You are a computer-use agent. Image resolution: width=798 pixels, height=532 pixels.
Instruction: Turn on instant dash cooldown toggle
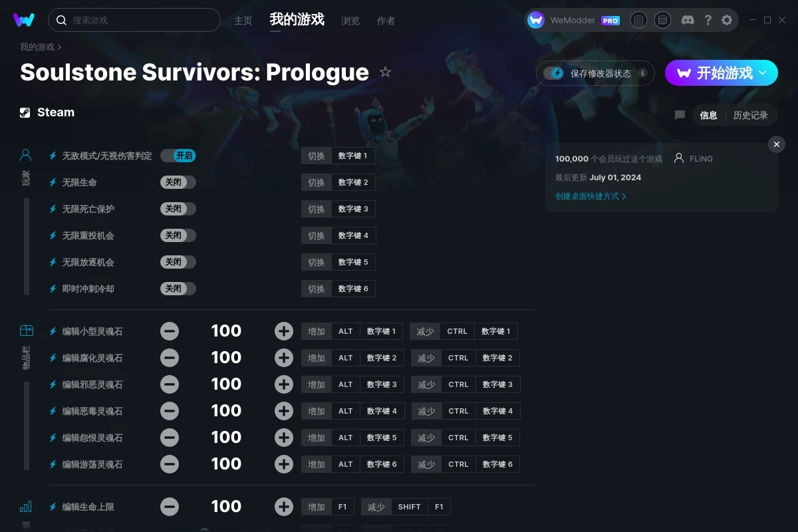pyautogui.click(x=178, y=289)
